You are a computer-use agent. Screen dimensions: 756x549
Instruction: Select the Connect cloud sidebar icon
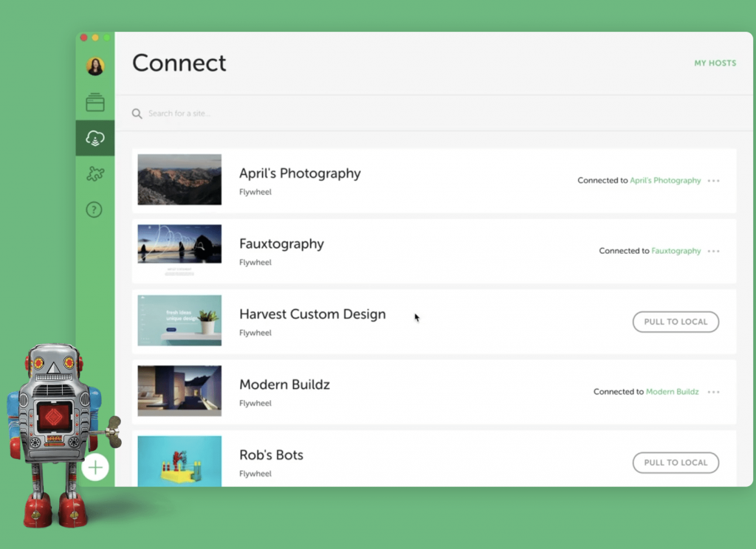click(x=95, y=138)
